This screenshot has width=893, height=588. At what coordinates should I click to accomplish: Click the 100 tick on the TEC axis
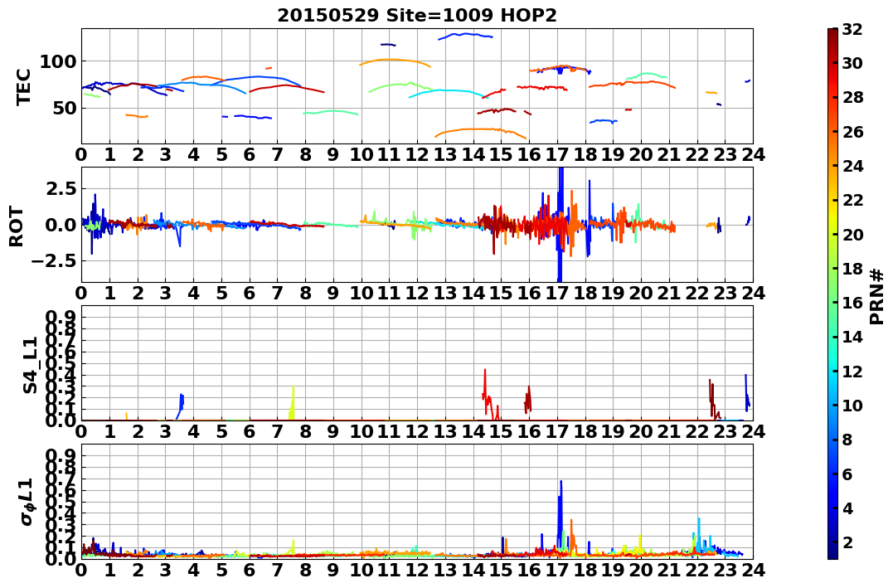click(57, 61)
